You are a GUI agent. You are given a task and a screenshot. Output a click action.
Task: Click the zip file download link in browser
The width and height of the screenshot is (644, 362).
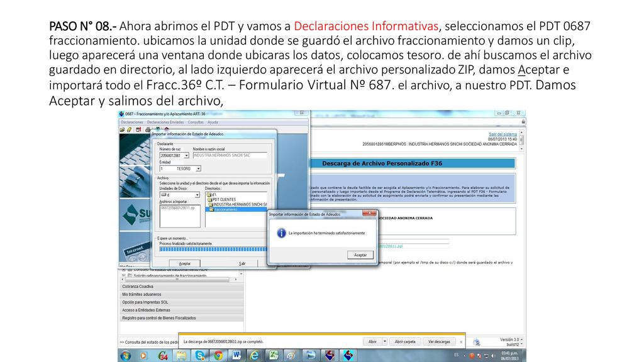coord(390,246)
